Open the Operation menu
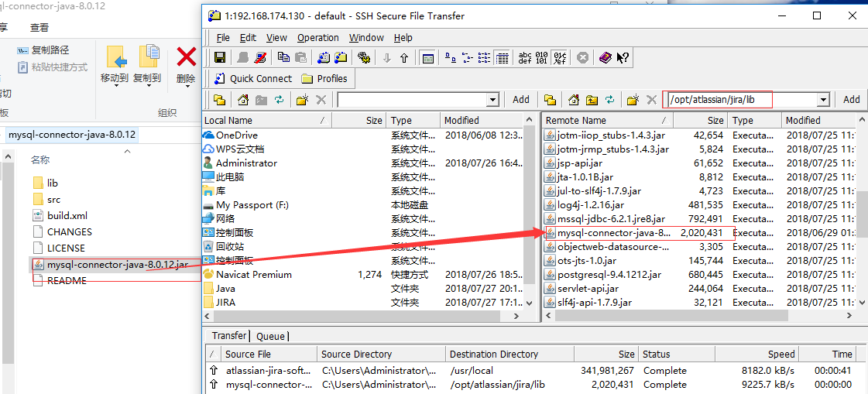 pos(318,38)
